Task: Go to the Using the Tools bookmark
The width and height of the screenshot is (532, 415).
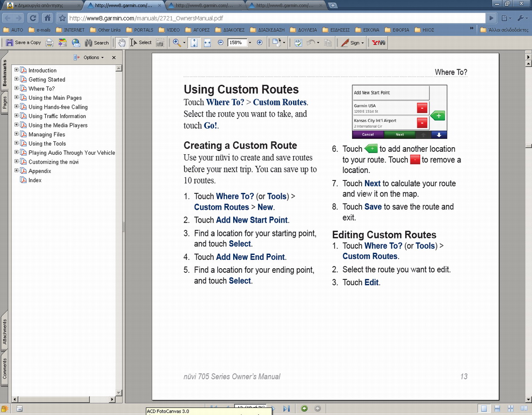Action: click(47, 144)
